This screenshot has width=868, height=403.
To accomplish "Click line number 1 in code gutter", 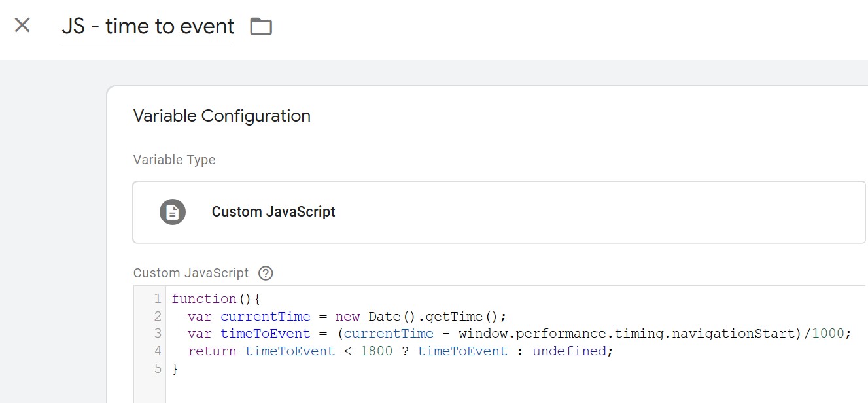I will pyautogui.click(x=157, y=299).
